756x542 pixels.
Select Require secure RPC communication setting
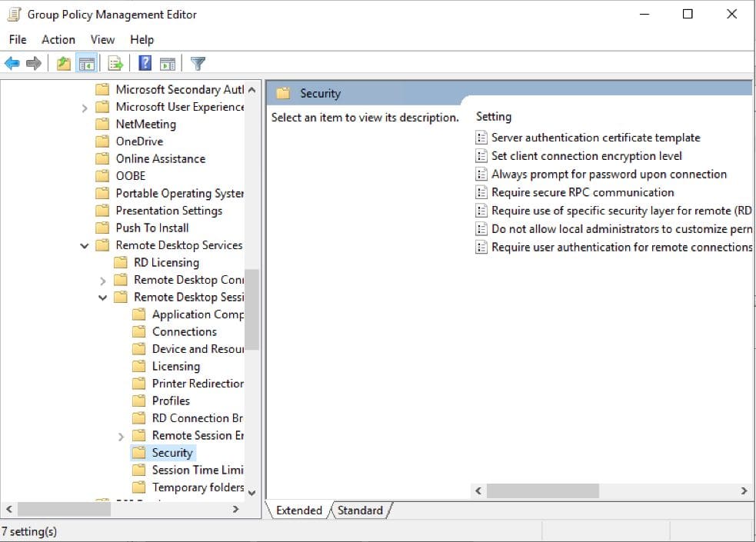pyautogui.click(x=582, y=193)
